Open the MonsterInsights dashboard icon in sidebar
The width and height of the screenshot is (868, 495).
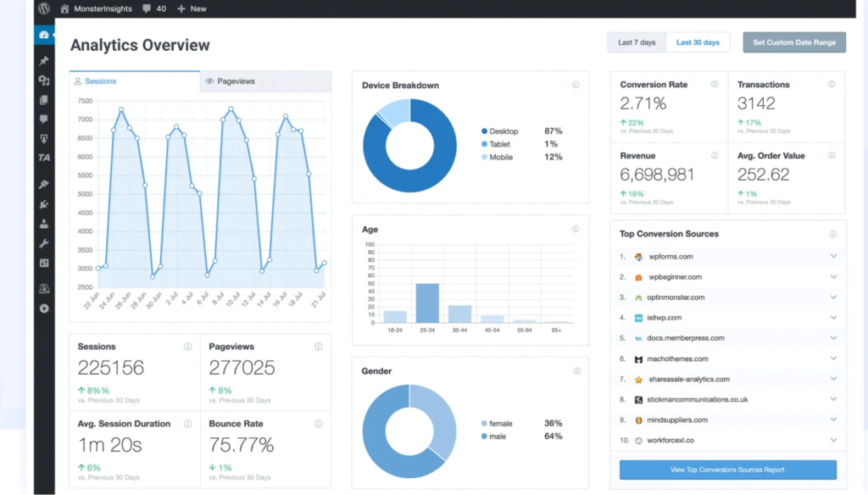(42, 35)
